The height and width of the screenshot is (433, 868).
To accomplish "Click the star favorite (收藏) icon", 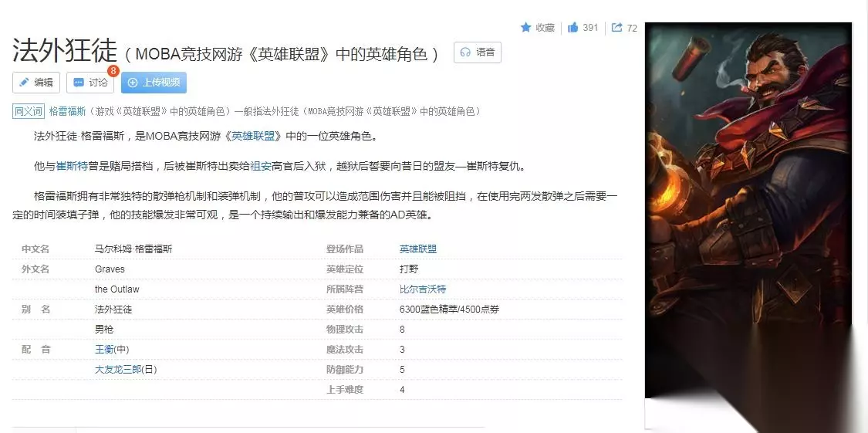I will pos(526,27).
